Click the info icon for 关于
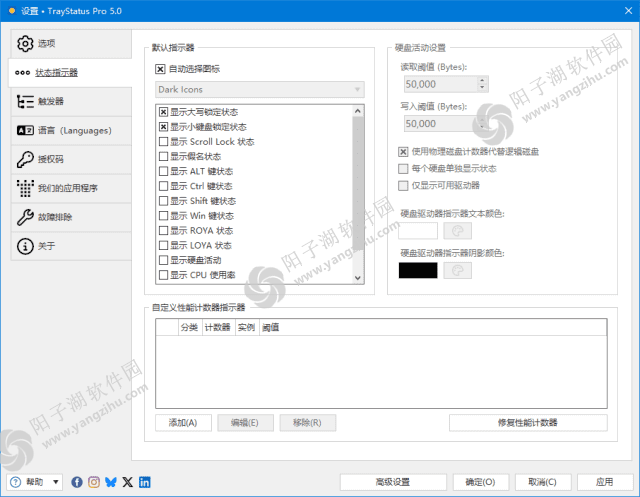The width and height of the screenshot is (640, 497). point(25,246)
